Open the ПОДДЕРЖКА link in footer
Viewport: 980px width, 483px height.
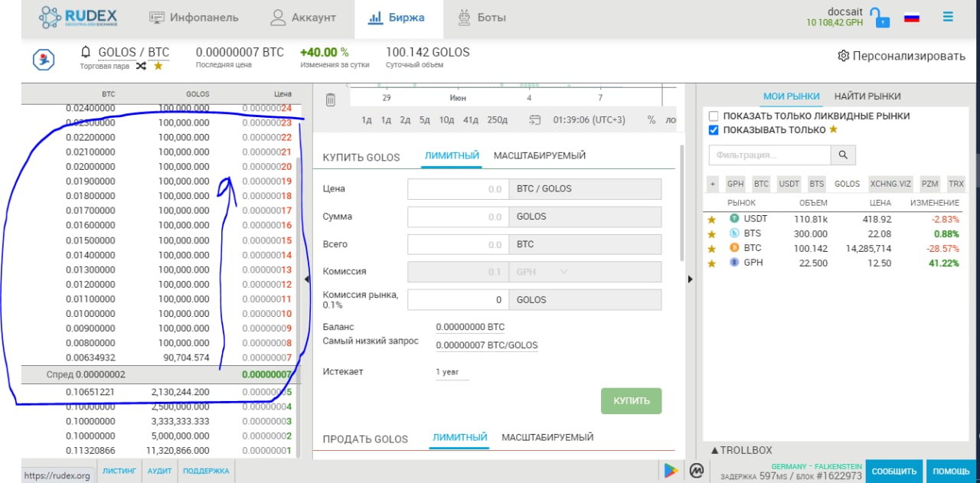(x=206, y=472)
